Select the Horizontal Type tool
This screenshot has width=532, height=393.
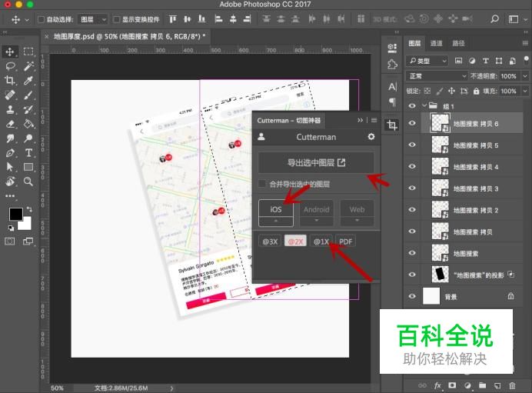click(28, 153)
